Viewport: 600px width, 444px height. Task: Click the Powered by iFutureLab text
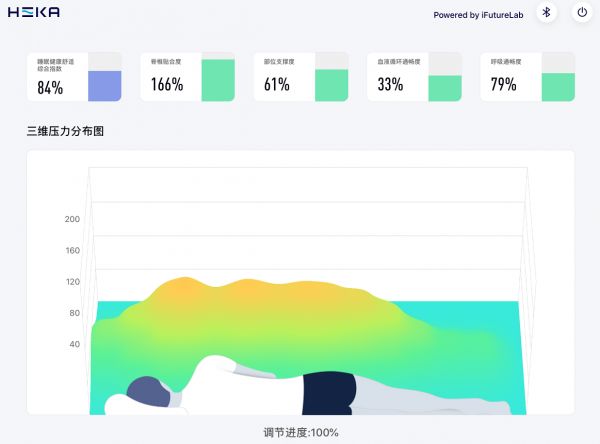pos(478,14)
